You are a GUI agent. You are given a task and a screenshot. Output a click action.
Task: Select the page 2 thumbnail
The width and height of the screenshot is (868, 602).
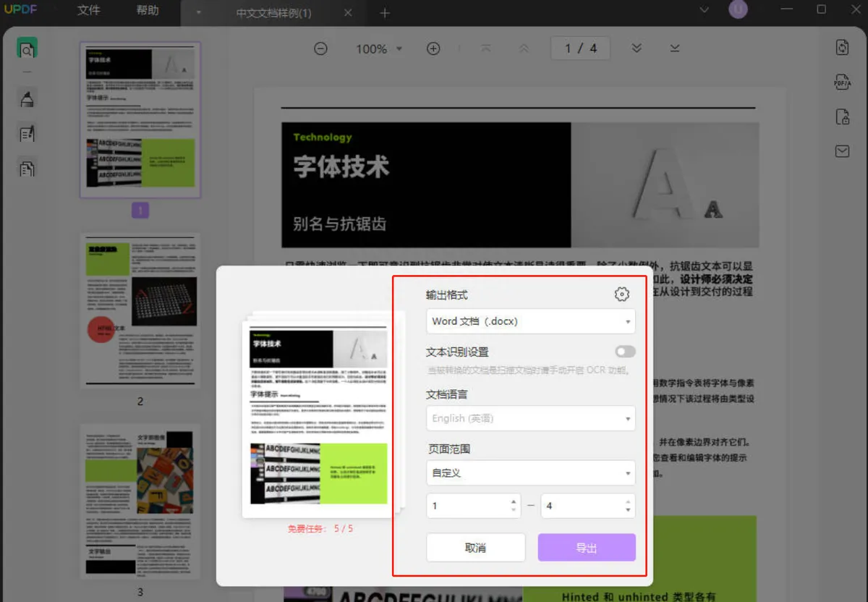[x=140, y=311]
